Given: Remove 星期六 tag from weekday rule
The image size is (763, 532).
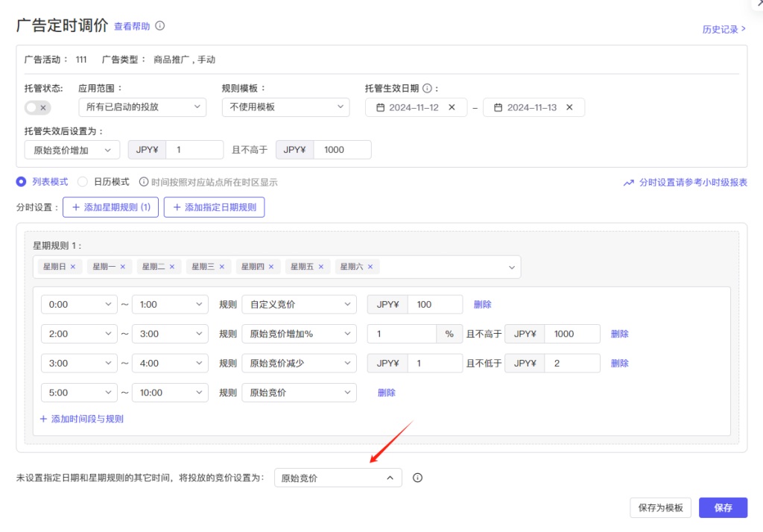Looking at the screenshot, I should pyautogui.click(x=370, y=267).
